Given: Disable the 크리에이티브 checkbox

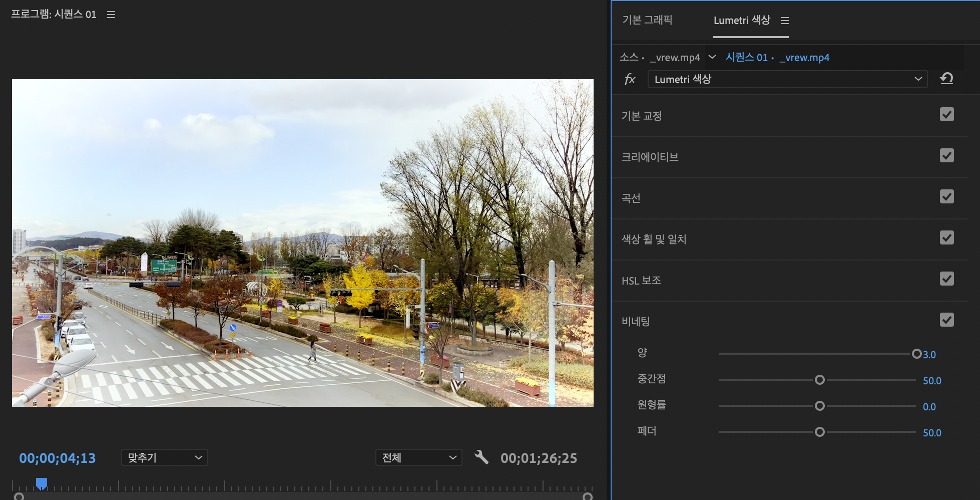Looking at the screenshot, I should coord(947,156).
